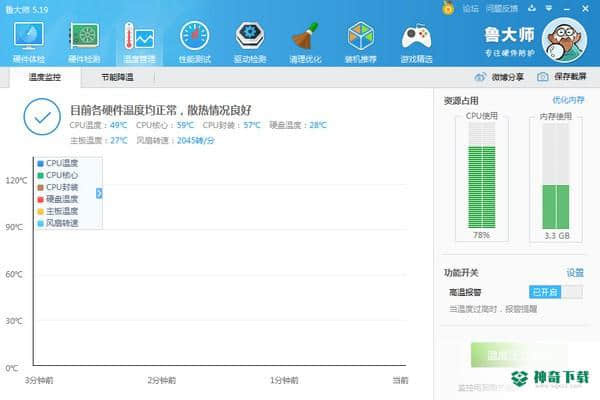Toggle 主板温度 series in chart legend
The height and width of the screenshot is (400, 600).
click(x=58, y=211)
